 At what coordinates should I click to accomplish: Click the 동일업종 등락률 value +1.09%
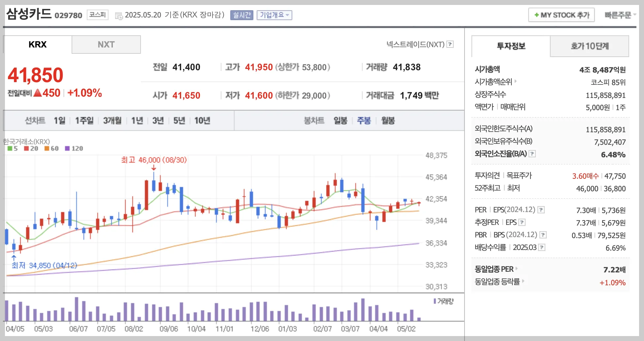point(613,283)
